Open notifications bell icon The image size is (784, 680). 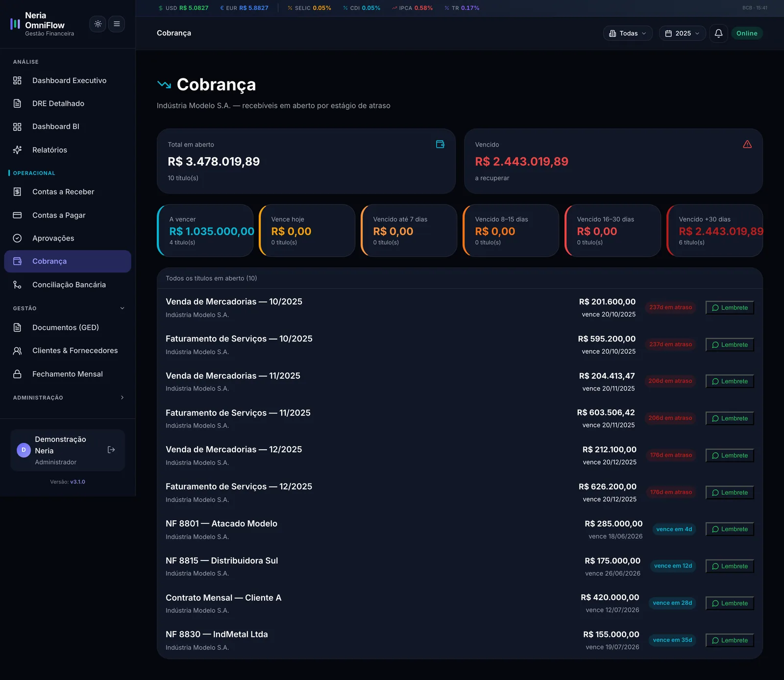(x=718, y=33)
